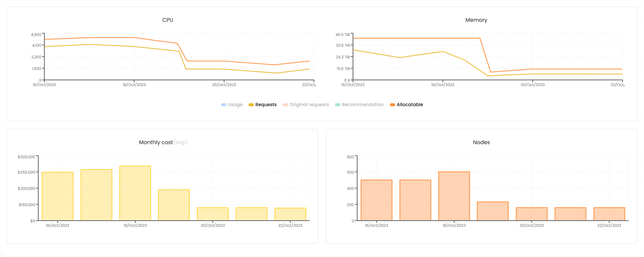Click the fourth Nodes chart bar
Image resolution: width=644 pixels, height=257 pixels.
point(493,211)
